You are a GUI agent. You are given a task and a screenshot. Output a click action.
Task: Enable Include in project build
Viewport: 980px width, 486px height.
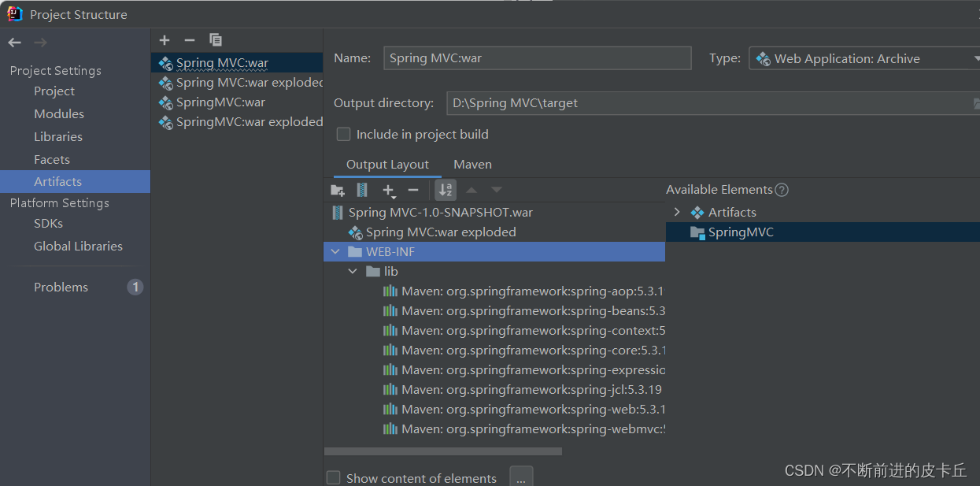coord(343,134)
